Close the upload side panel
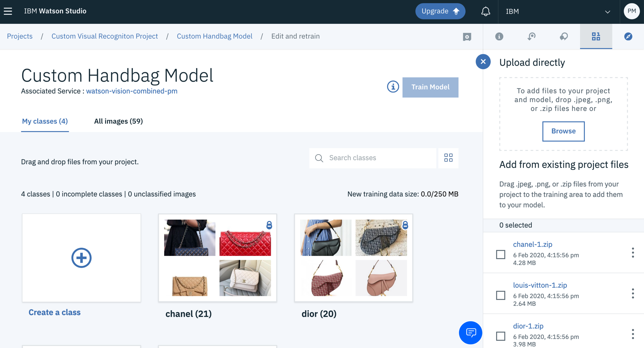This screenshot has height=348, width=644. (483, 62)
